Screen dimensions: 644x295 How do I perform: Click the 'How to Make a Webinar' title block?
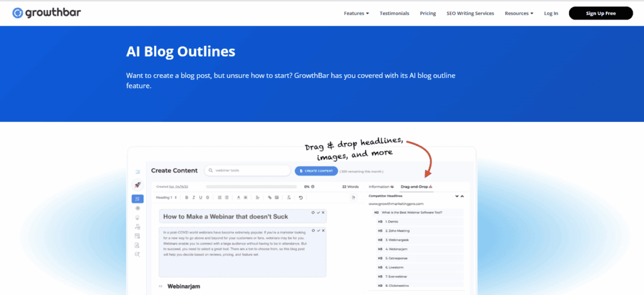pyautogui.click(x=243, y=216)
